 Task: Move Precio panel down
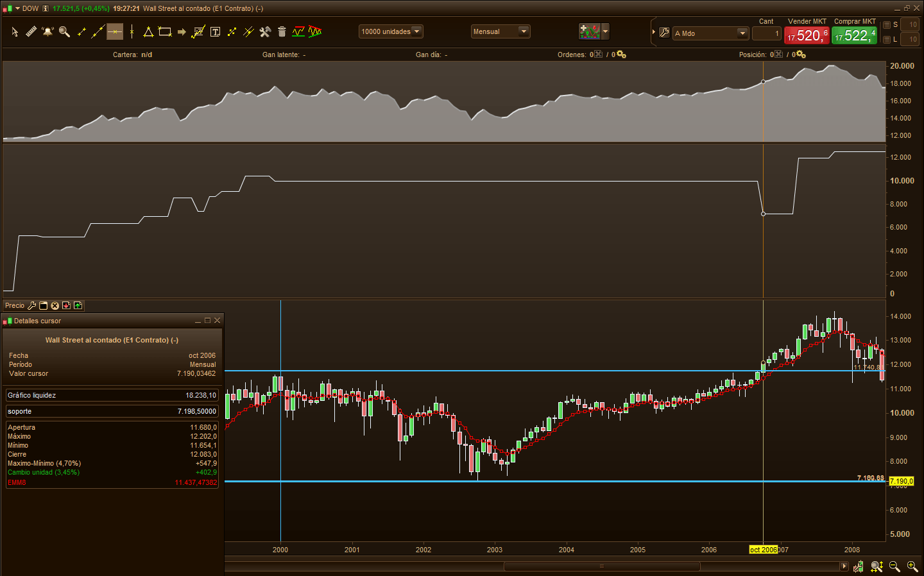click(x=66, y=306)
